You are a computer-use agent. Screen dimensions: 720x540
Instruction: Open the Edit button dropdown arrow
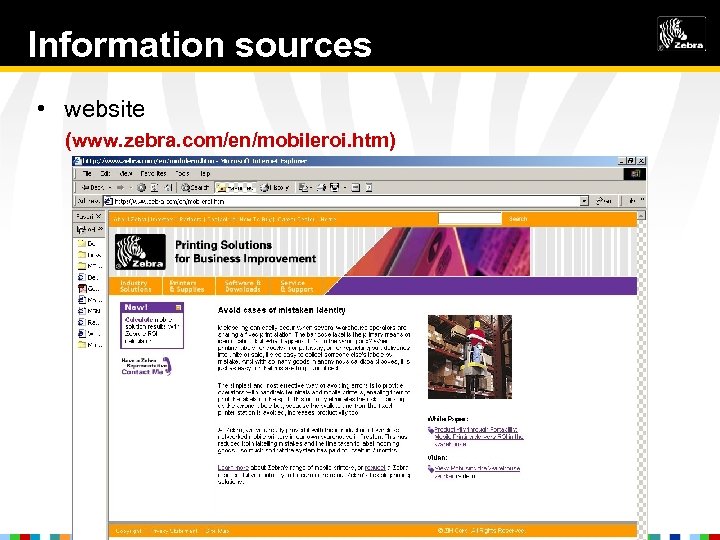[x=344, y=188]
